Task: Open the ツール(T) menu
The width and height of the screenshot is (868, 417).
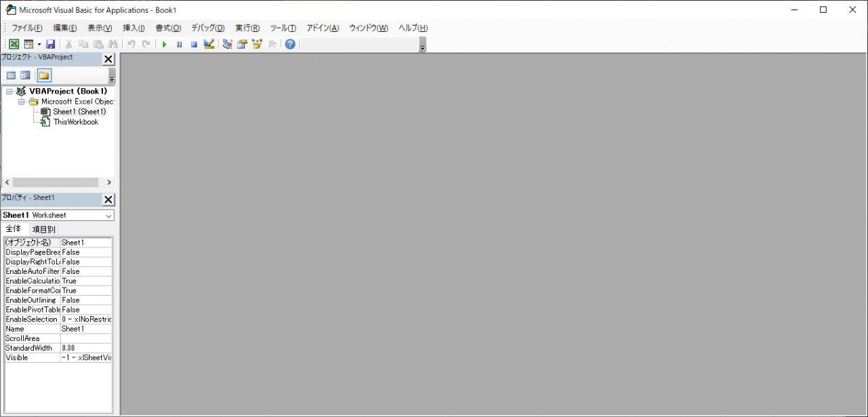Action: 283,28
